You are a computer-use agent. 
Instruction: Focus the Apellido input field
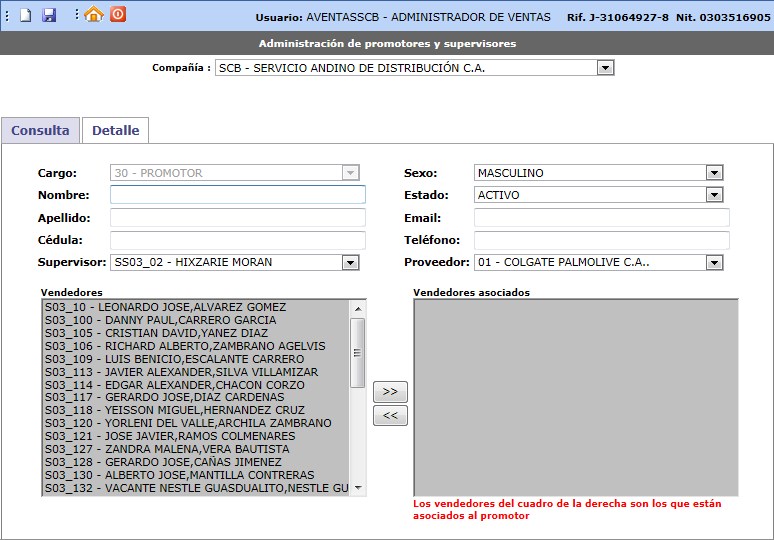pos(237,217)
